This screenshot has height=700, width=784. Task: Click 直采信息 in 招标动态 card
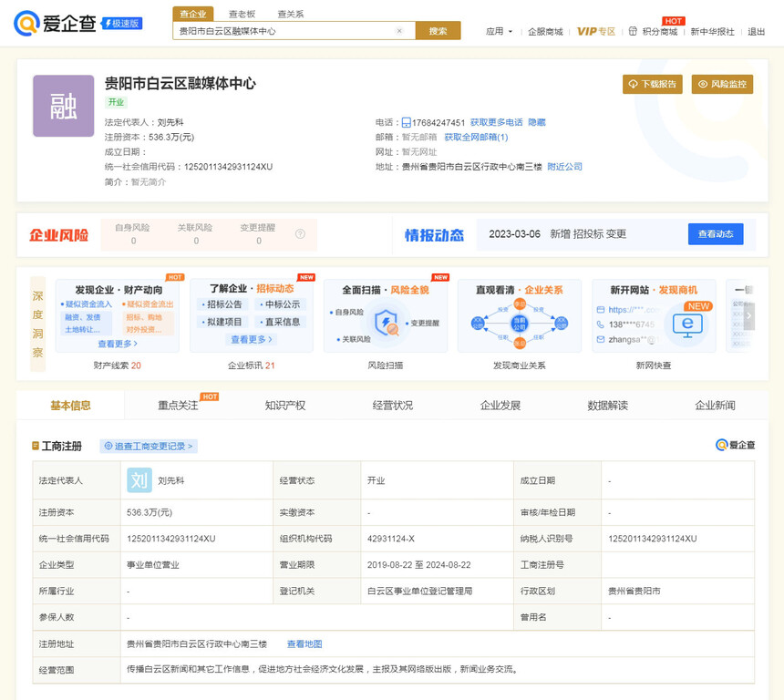pyautogui.click(x=280, y=322)
